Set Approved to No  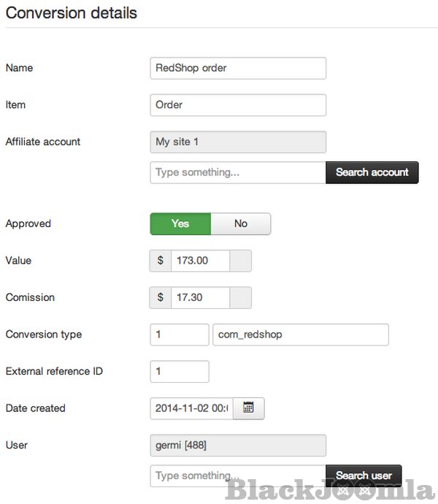[241, 224]
